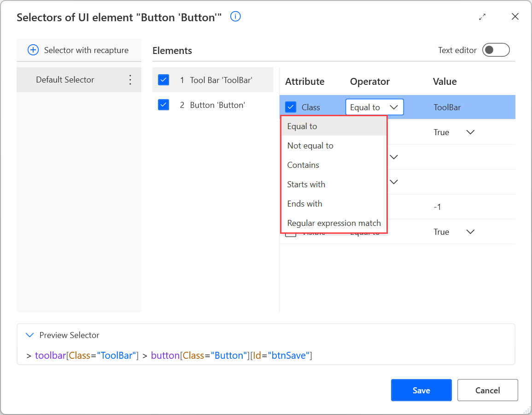Pick "Regular expression match" option
Image resolution: width=532 pixels, height=415 pixels.
pos(334,223)
